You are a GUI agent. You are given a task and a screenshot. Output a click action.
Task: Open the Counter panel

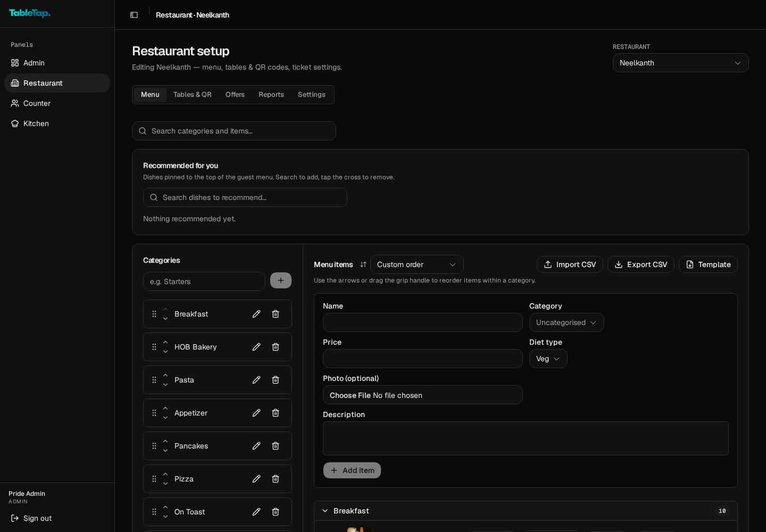click(x=57, y=103)
